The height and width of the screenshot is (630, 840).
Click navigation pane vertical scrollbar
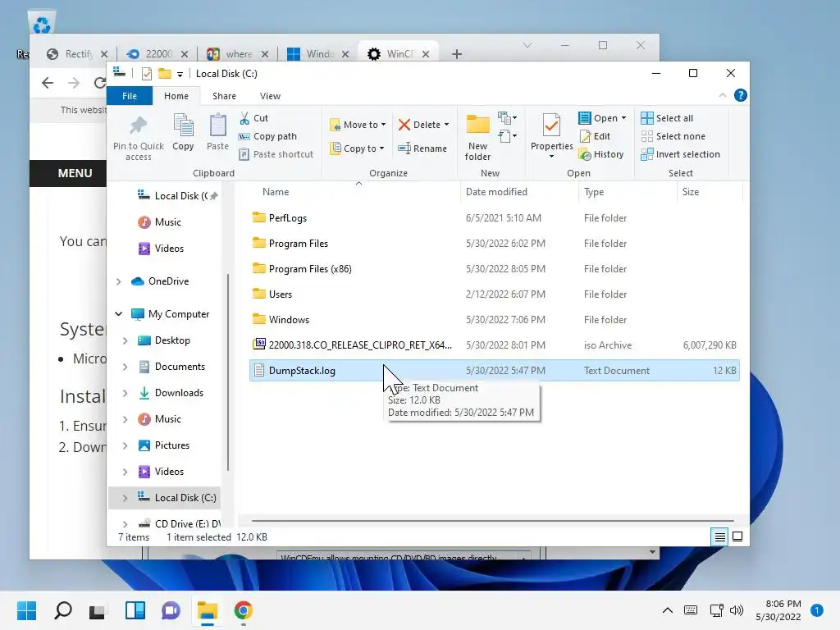point(228,372)
